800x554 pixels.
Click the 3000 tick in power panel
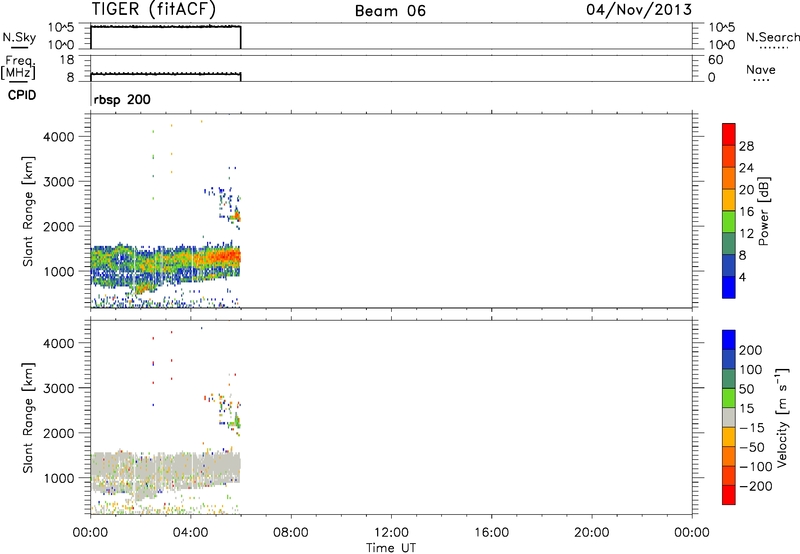point(59,182)
